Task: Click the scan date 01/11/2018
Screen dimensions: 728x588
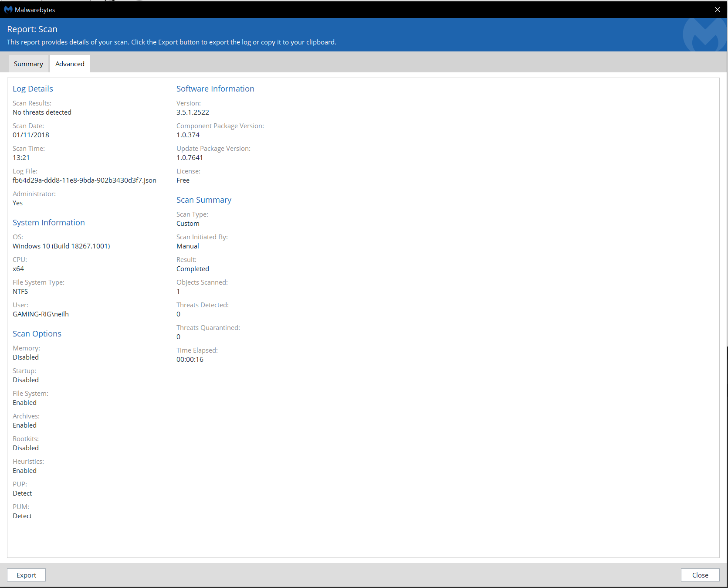Action: pos(31,135)
